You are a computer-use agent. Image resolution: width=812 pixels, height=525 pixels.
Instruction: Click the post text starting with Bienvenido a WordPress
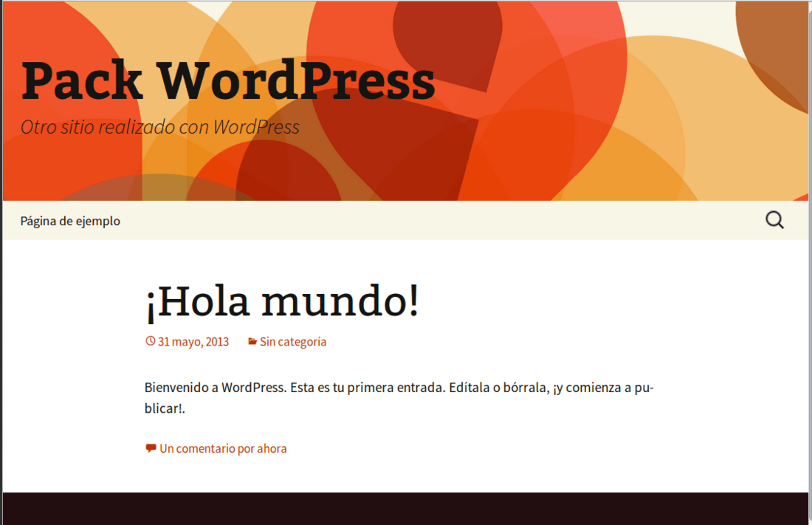(x=399, y=397)
